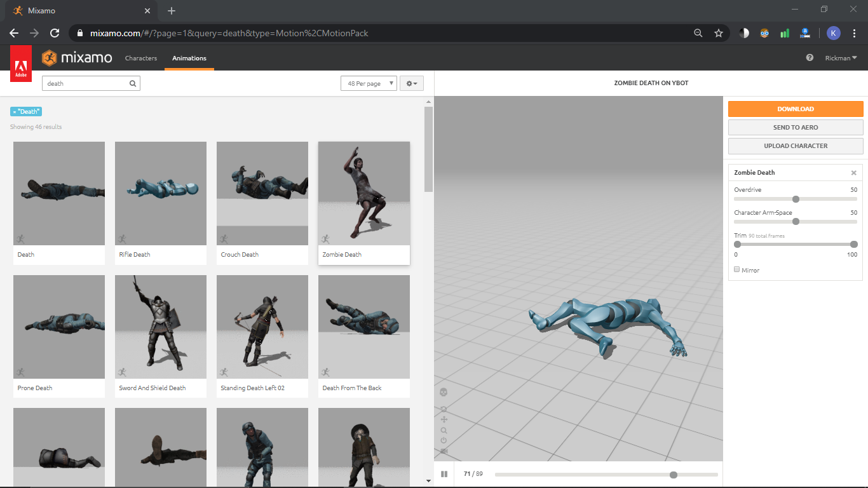This screenshot has width=868, height=488.
Task: Click the blue 'a' ruler extension icon
Action: 805,33
